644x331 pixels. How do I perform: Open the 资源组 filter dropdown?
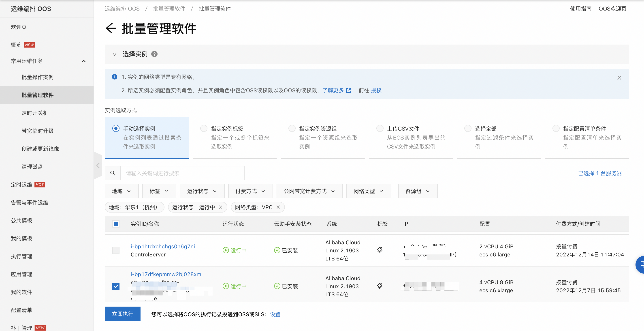(418, 191)
